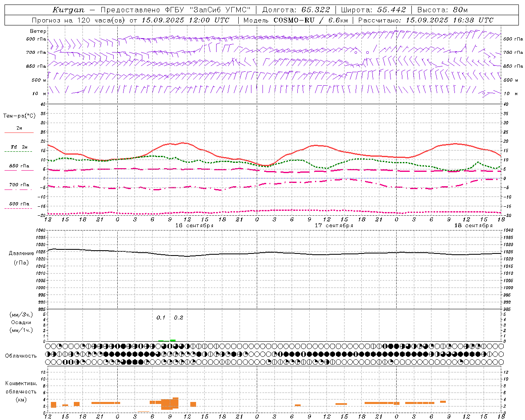Select the Td 2м legend entry
Viewport: 525px width, 420px height.
[x=19, y=147]
